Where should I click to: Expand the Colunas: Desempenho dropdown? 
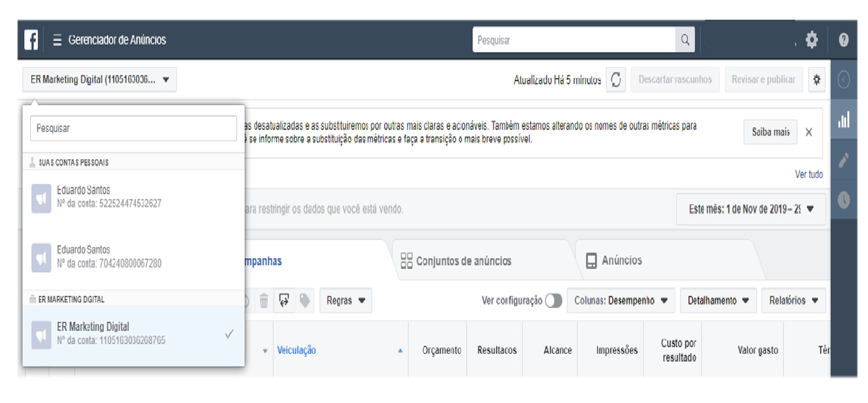[620, 301]
